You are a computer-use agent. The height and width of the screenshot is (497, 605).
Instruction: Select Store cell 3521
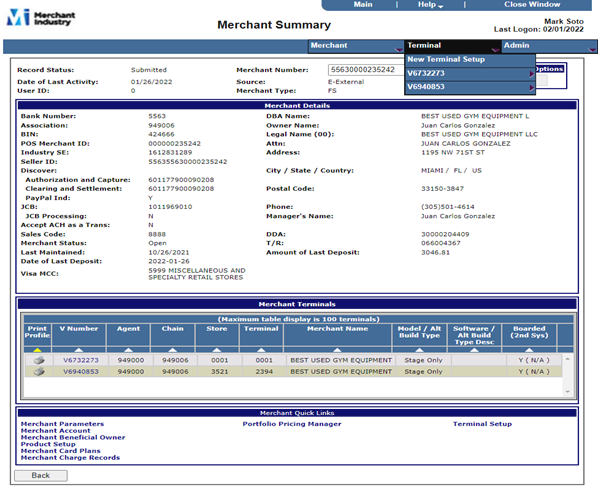coord(220,372)
